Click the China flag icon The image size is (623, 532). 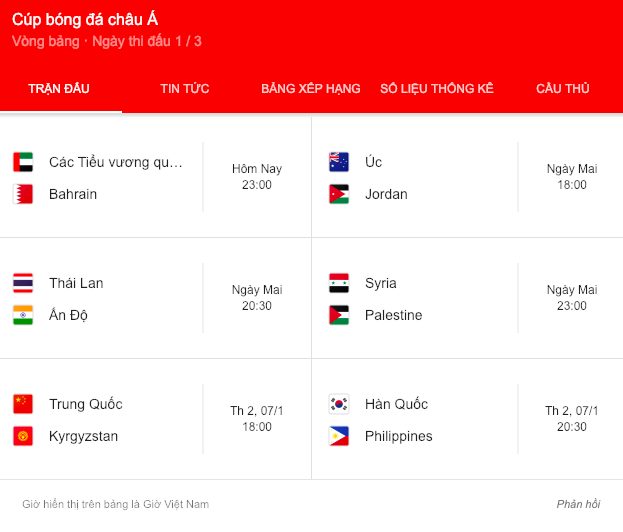[x=23, y=404]
